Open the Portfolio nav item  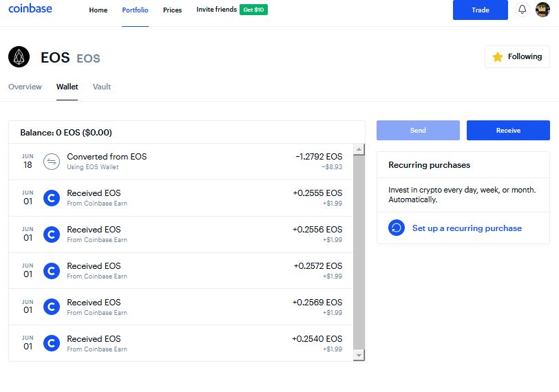135,10
